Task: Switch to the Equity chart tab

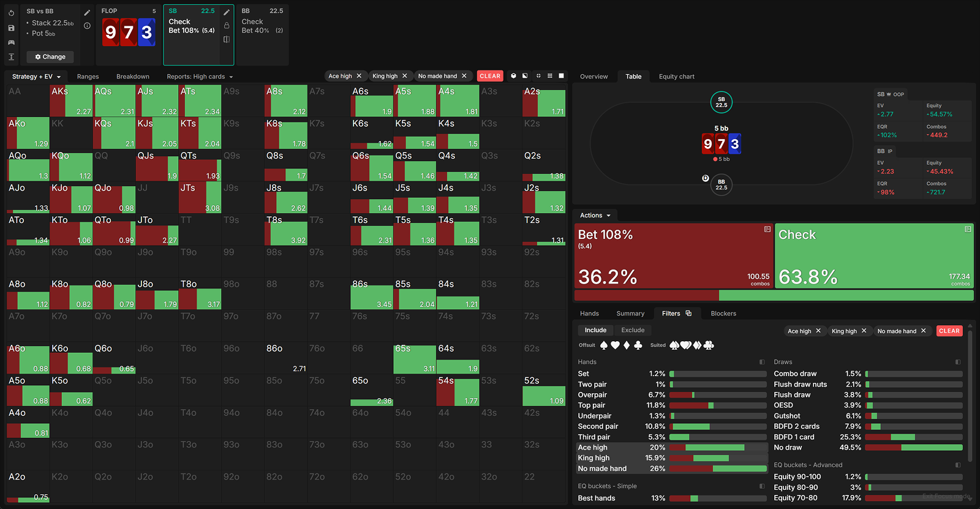Action: click(x=676, y=77)
